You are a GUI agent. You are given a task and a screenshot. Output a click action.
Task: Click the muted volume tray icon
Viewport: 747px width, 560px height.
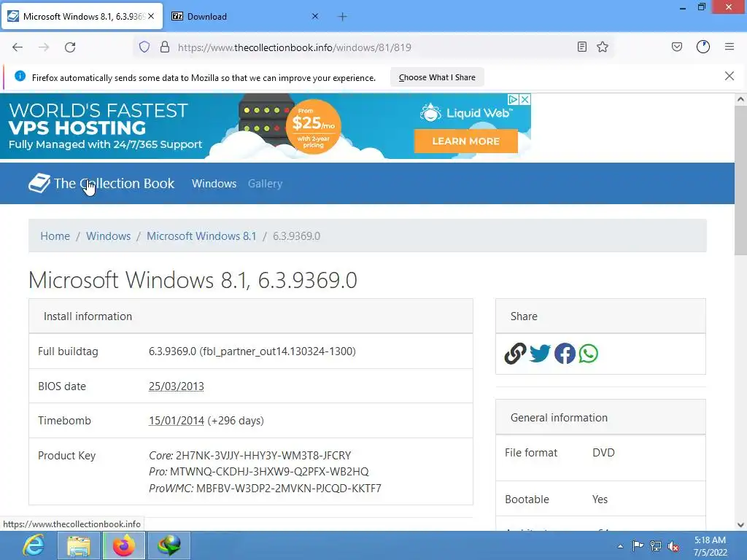(673, 546)
